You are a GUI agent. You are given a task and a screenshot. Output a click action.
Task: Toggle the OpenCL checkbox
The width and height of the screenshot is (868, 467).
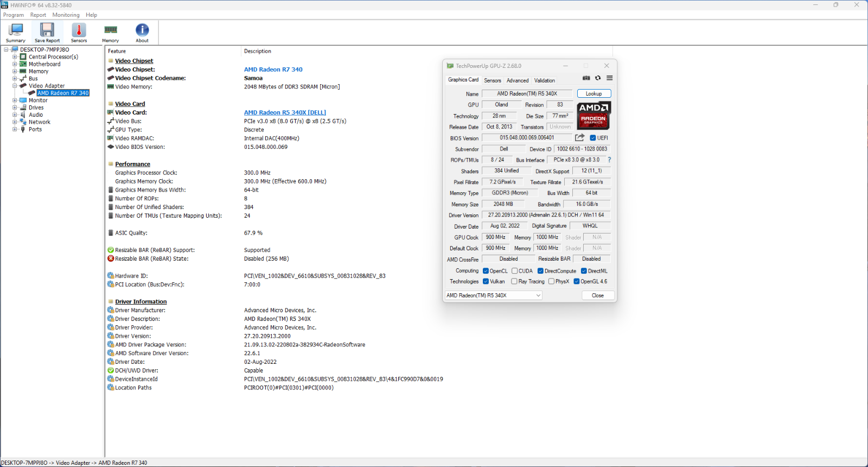pos(486,271)
